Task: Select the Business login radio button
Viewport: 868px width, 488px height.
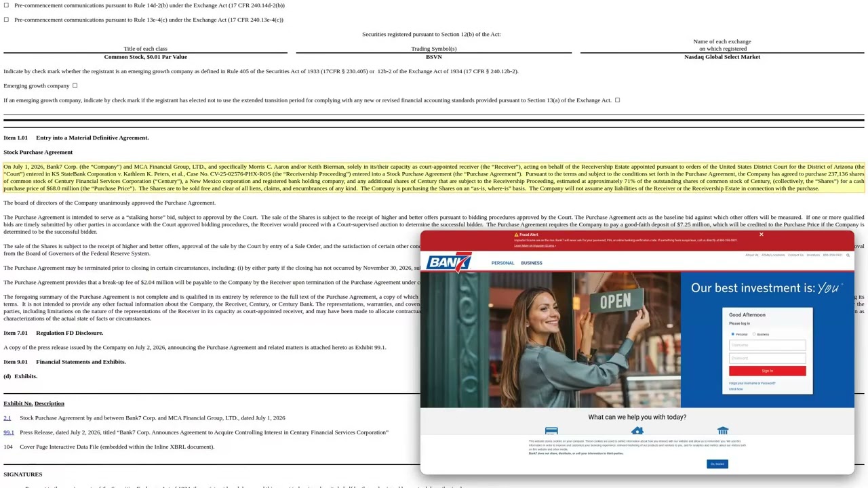Action: (754, 334)
